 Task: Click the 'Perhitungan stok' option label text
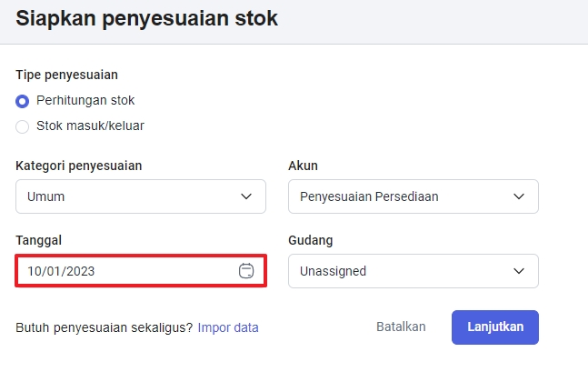coord(85,100)
